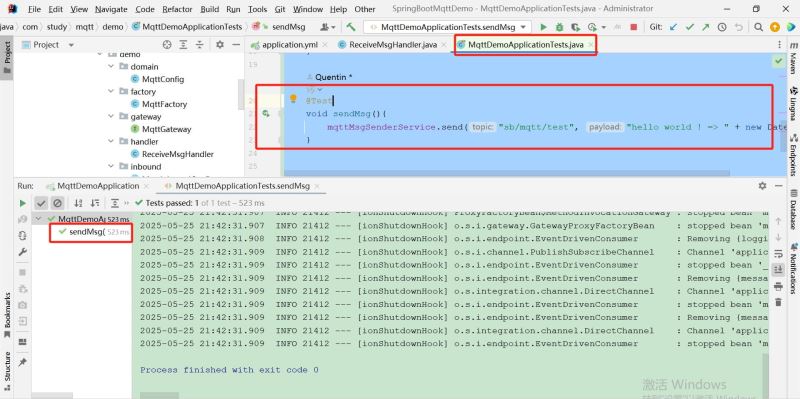Click the intention lightbulb in editor
The width and height of the screenshot is (800, 399).
(x=293, y=98)
